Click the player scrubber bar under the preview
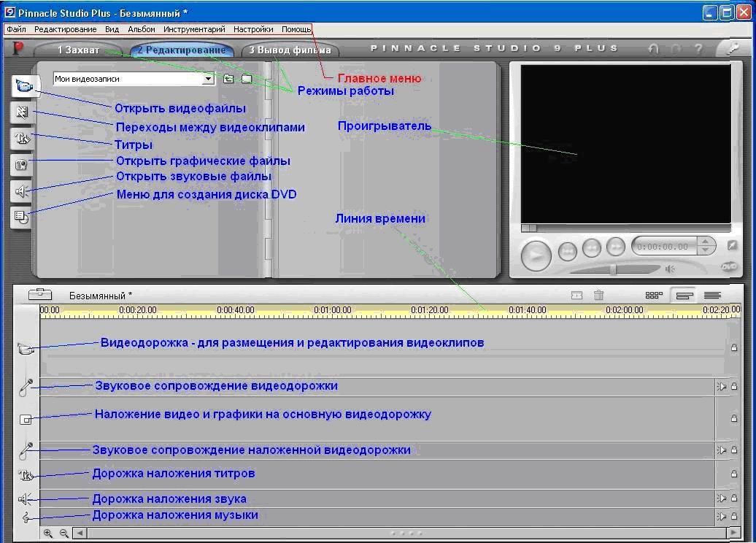Screen dimensions: 756x543 click(x=626, y=228)
